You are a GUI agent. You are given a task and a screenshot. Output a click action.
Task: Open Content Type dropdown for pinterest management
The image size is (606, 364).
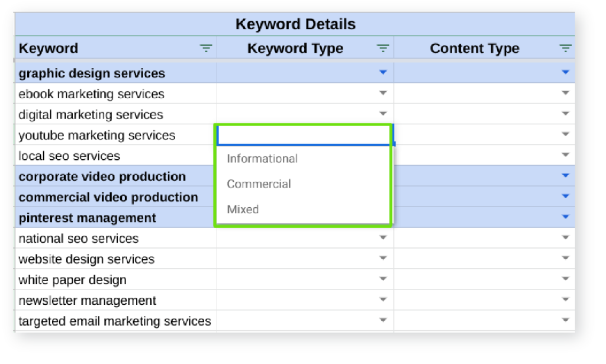[x=565, y=217]
